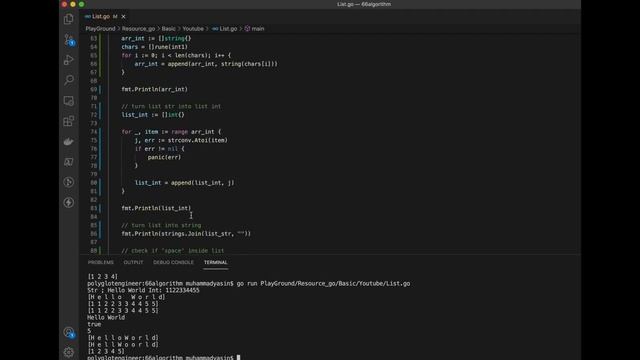This screenshot has height=360, width=640.
Task: Click the 'list_int = append(list_int, j)' line
Action: tap(184, 182)
